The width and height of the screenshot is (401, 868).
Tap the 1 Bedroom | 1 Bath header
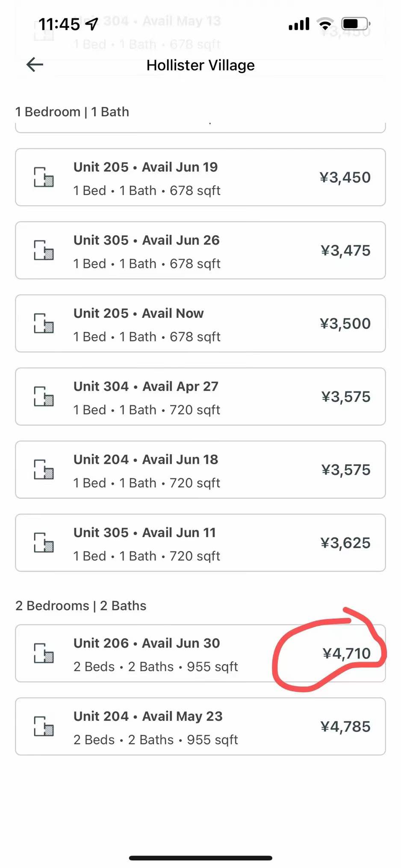click(72, 112)
